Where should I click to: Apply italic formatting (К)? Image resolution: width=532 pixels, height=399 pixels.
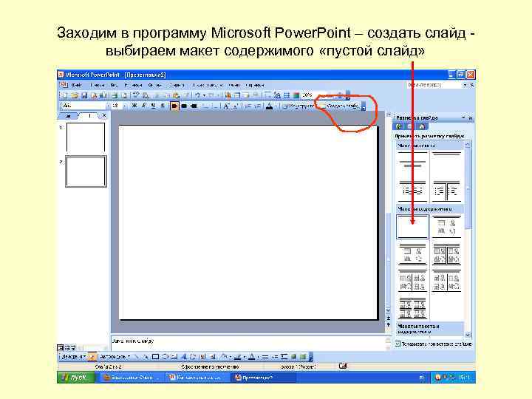pos(144,106)
